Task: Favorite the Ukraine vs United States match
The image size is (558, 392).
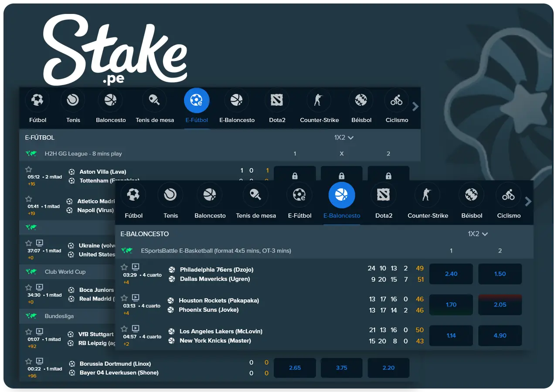Action: pos(29,243)
